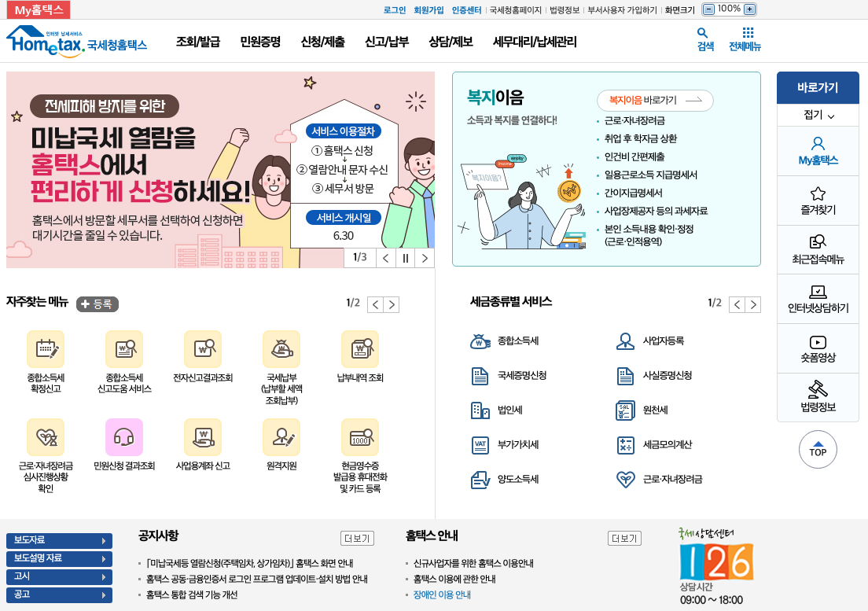Open the 조회/발급 menu
Image resolution: width=868 pixels, height=611 pixels.
[197, 42]
